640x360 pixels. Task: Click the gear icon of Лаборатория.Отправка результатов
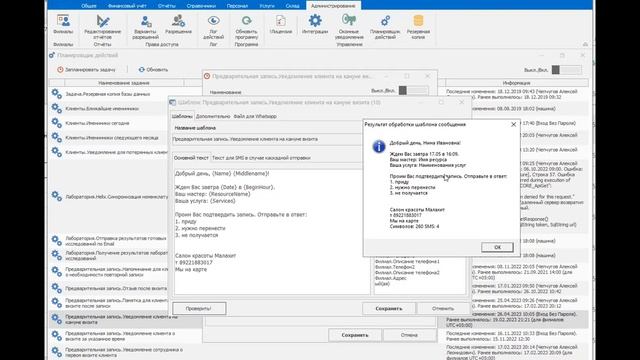[57, 241]
